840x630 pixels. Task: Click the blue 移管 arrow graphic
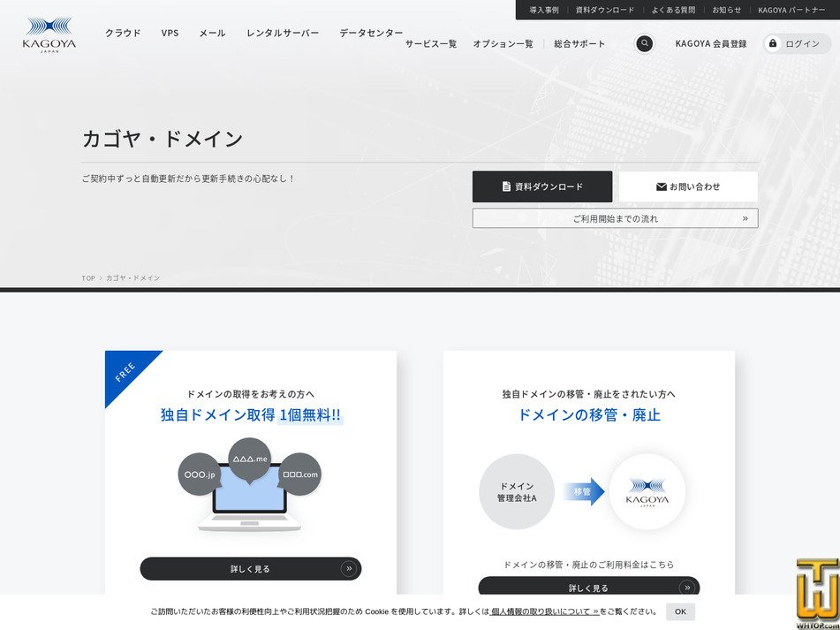click(x=583, y=491)
